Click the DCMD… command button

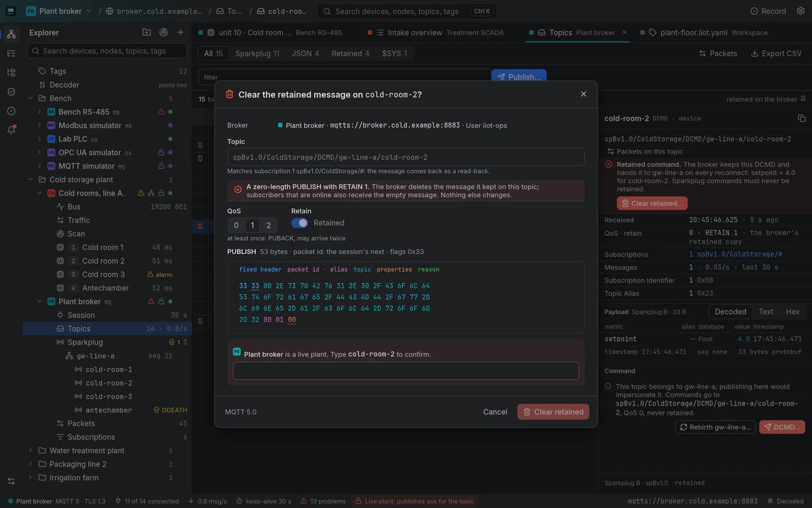(x=782, y=427)
